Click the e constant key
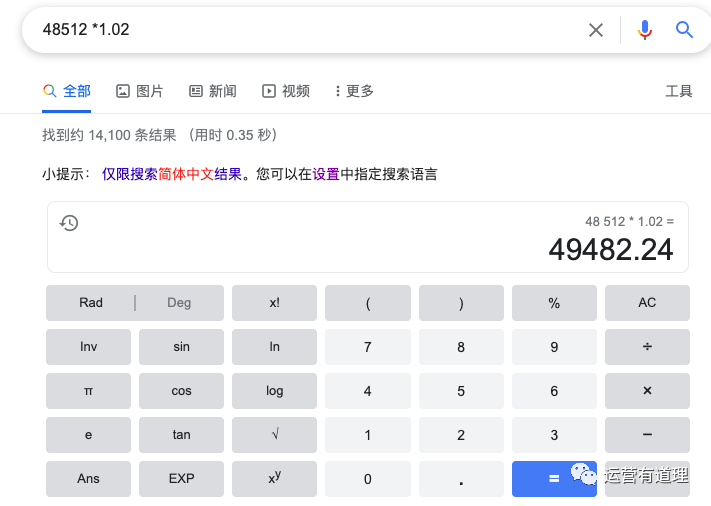Image resolution: width=711 pixels, height=506 pixels. click(88, 435)
